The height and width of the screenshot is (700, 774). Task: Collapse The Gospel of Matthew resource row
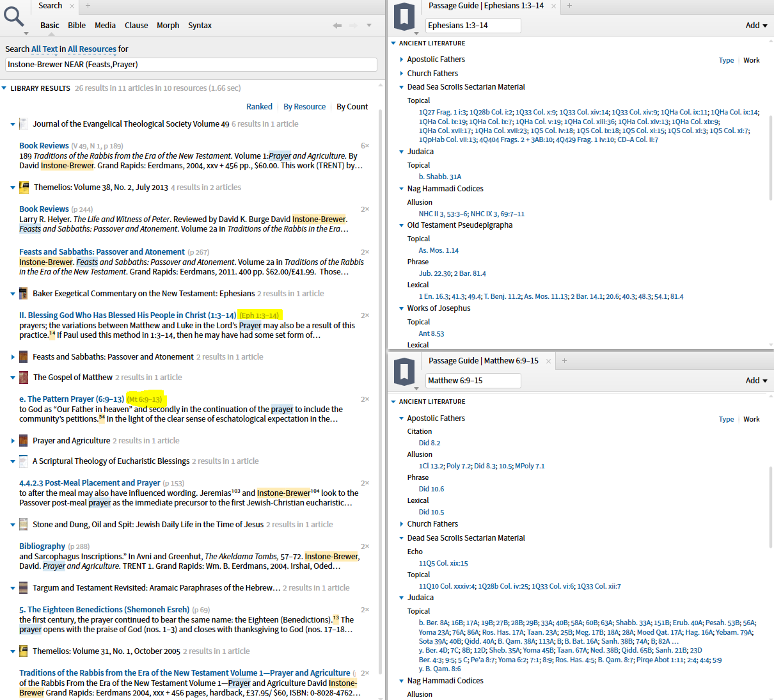(x=13, y=378)
